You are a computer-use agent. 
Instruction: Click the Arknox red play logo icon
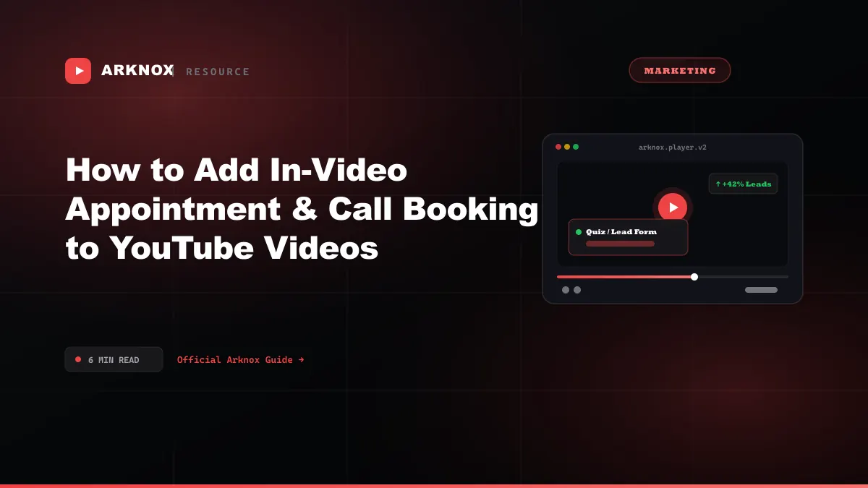[x=78, y=71]
